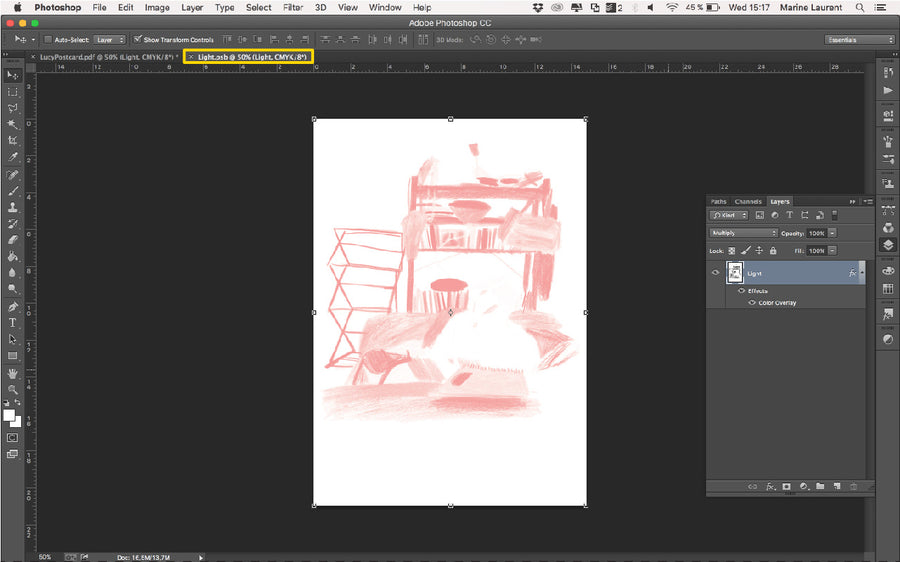Click the background color swatch
The height and width of the screenshot is (562, 900).
[x=17, y=423]
